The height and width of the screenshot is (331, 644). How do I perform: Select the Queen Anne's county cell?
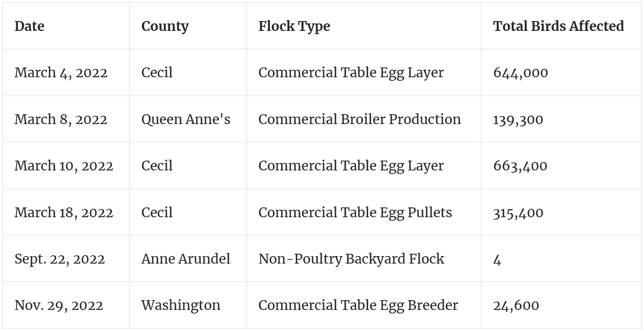tap(186, 119)
